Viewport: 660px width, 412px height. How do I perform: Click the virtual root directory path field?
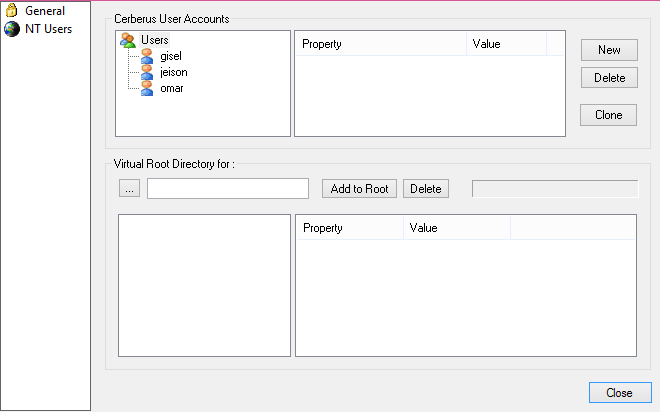click(x=228, y=189)
